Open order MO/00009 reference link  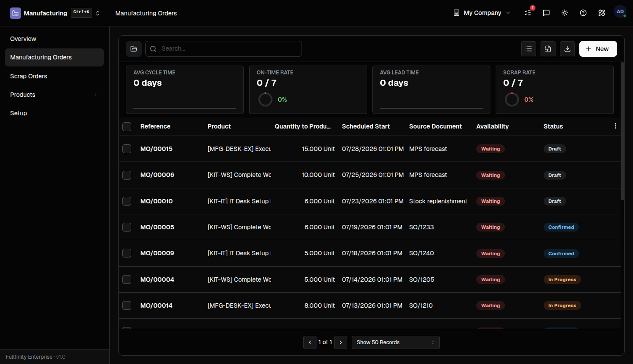[157, 253]
